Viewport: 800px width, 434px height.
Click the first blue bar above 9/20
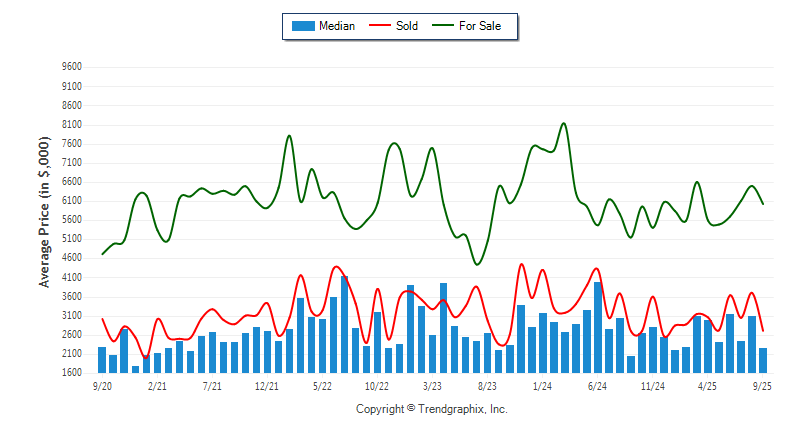102,359
